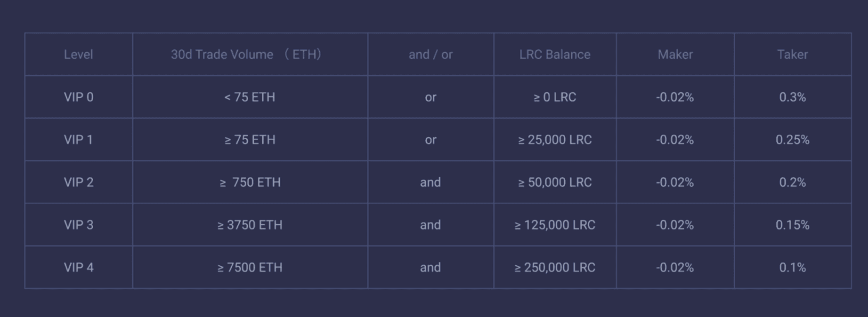The width and height of the screenshot is (868, 317).
Task: Select the Maker column header
Action: tap(675, 55)
